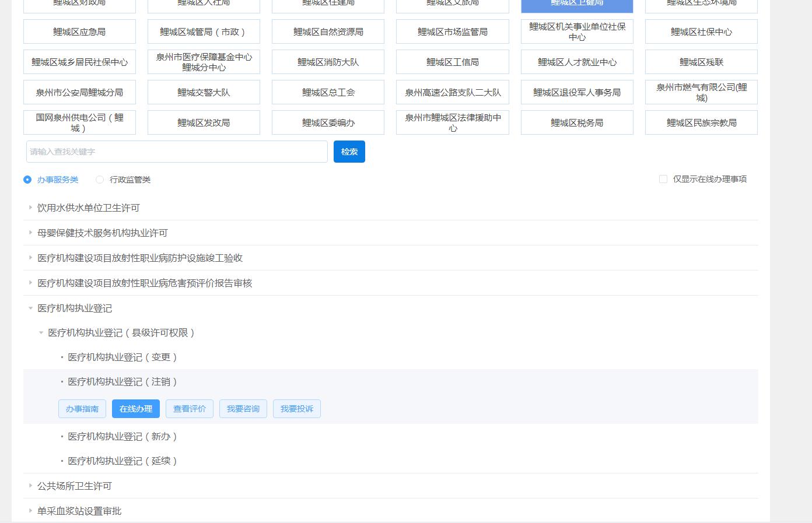The height and width of the screenshot is (523, 812).
Task: Click the 我要咨询 button
Action: [243, 409]
